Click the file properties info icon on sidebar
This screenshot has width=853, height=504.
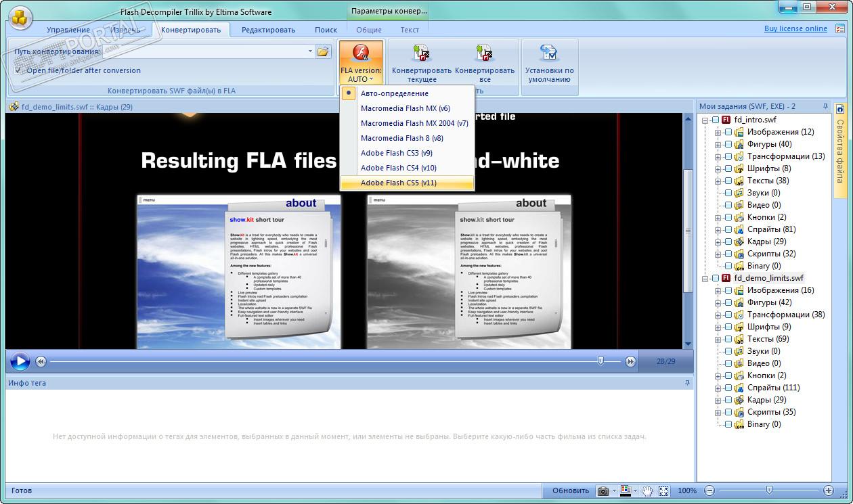(x=840, y=110)
